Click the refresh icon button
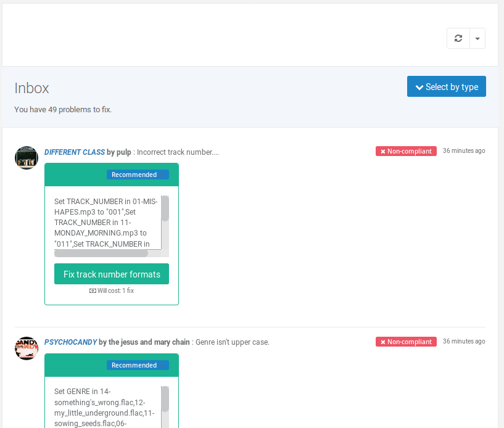504x428 pixels. coord(458,38)
